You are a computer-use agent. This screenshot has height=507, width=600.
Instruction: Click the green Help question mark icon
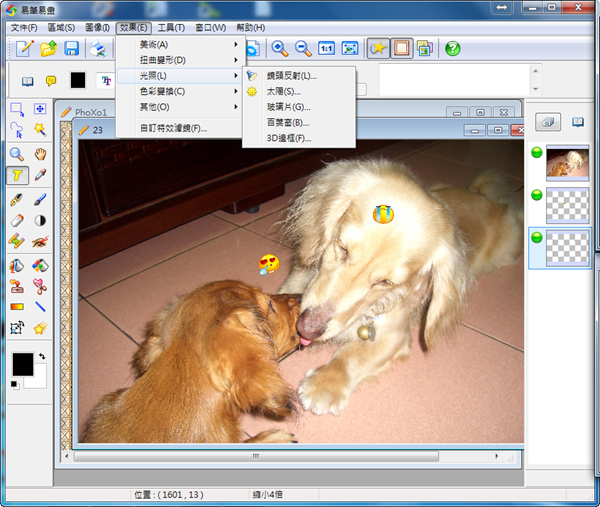coord(452,49)
